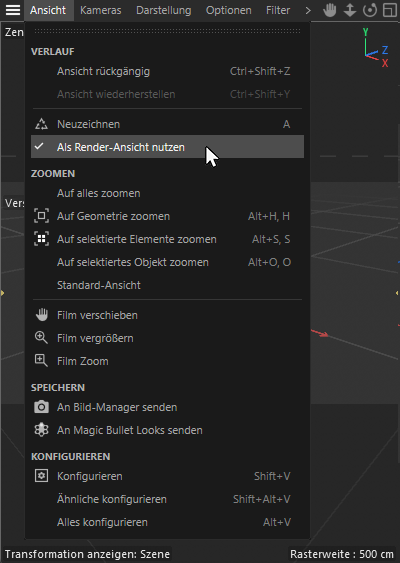Open the Darstellung menu
400x563 pixels.
[x=164, y=10]
